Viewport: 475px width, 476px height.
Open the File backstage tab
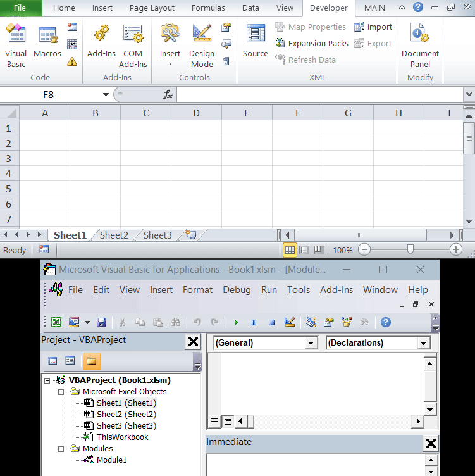20,8
